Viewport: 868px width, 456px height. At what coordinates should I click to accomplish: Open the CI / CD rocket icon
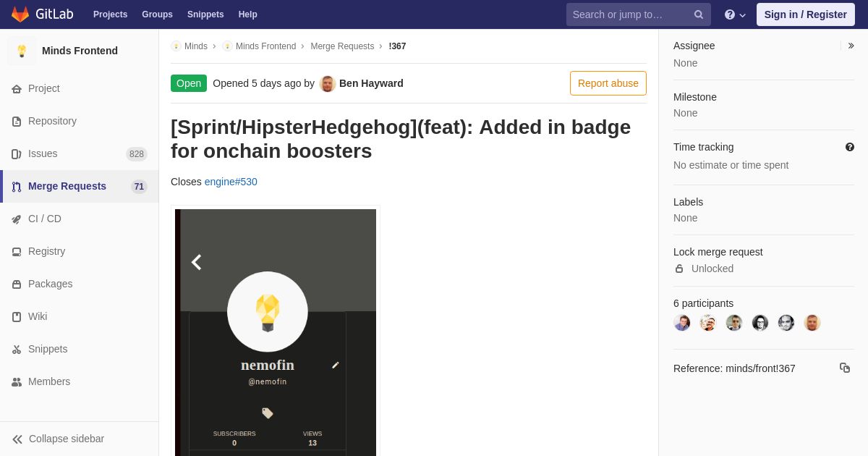tap(17, 219)
